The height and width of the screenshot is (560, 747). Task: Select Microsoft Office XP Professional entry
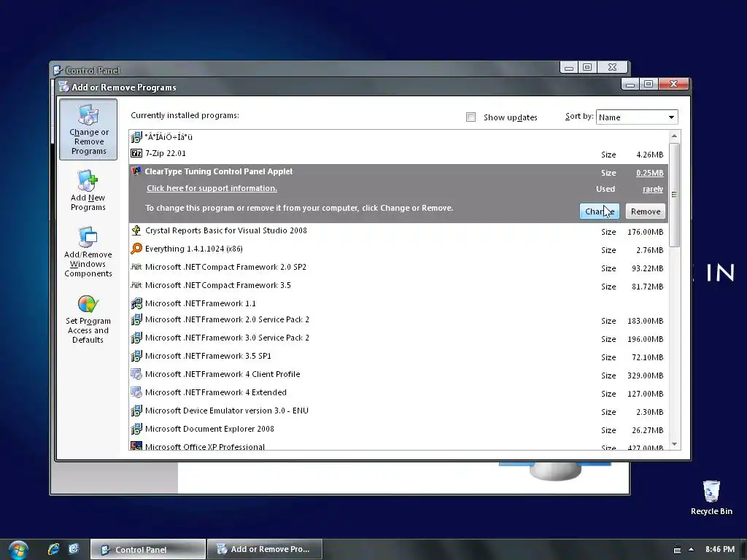398,446
